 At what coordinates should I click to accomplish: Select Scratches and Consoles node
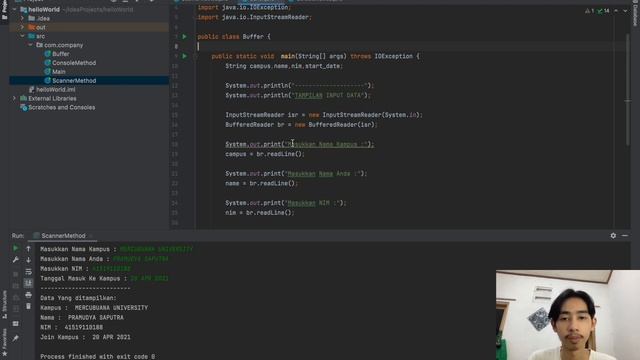62,107
